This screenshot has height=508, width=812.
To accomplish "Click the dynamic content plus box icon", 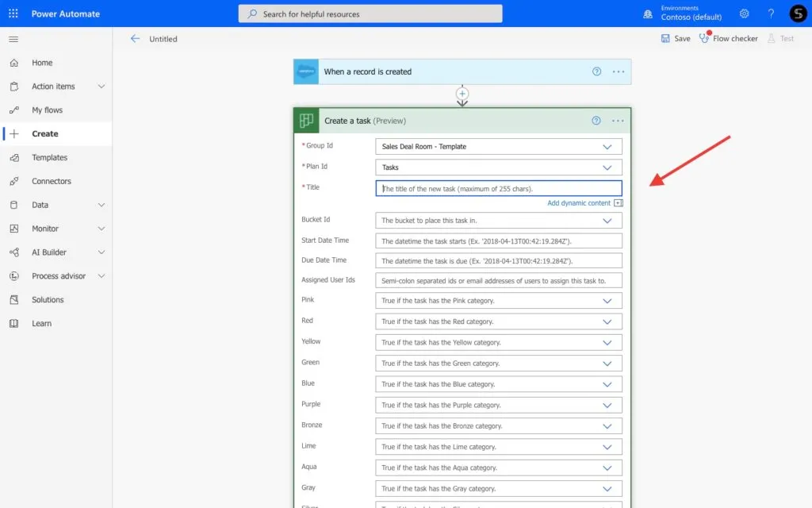I will pos(619,202).
